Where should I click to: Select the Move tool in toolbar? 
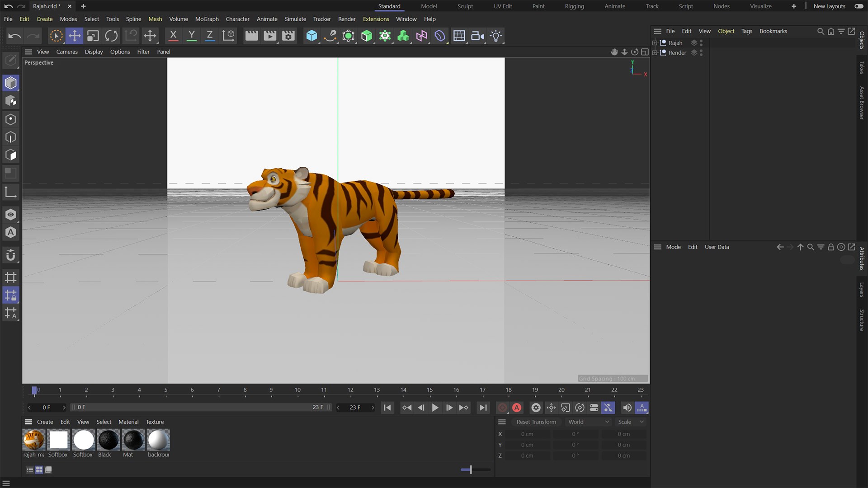coord(75,36)
